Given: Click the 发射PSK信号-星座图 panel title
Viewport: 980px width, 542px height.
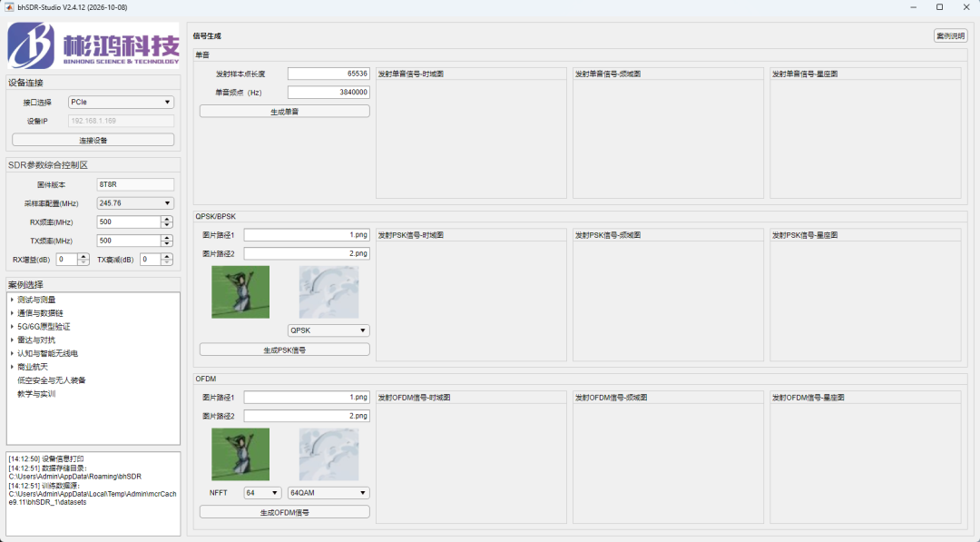Looking at the screenshot, I should pos(804,235).
